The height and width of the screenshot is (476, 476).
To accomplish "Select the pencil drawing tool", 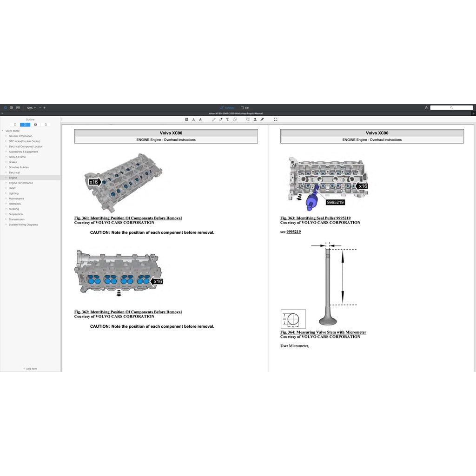I will [x=214, y=119].
